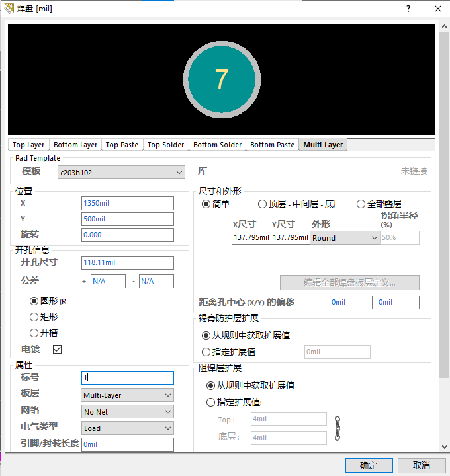The height and width of the screenshot is (476, 450).
Task: Select solder mask 从规则中获取扩展值 radio
Action: [210, 386]
